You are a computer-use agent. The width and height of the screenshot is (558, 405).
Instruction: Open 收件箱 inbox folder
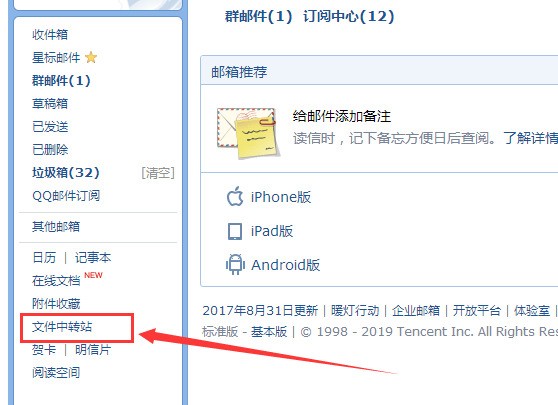click(50, 35)
